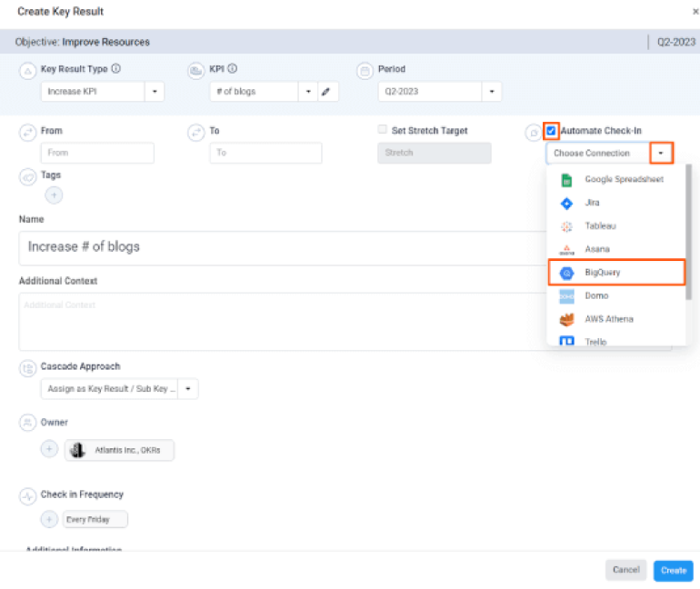Image resolution: width=700 pixels, height=589 pixels.
Task: Click the Every Friday frequency chip
Action: (95, 519)
